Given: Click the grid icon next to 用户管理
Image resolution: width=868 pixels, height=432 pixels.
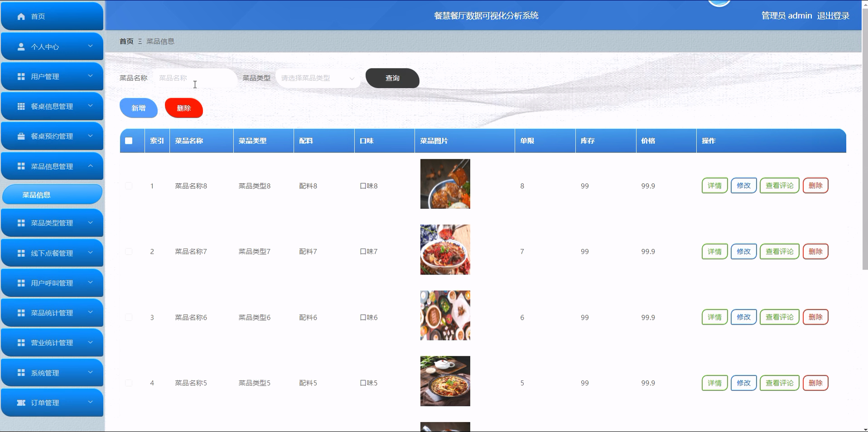Looking at the screenshot, I should pos(20,76).
